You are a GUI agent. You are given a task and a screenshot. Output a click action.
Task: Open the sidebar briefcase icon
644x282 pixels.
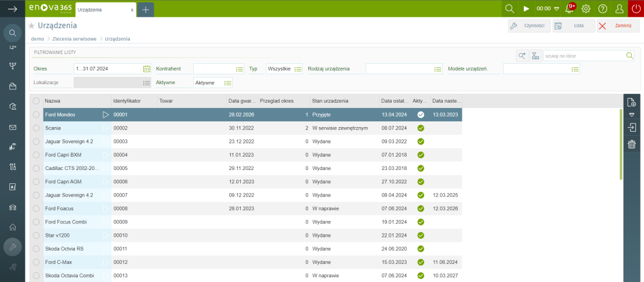click(12, 86)
